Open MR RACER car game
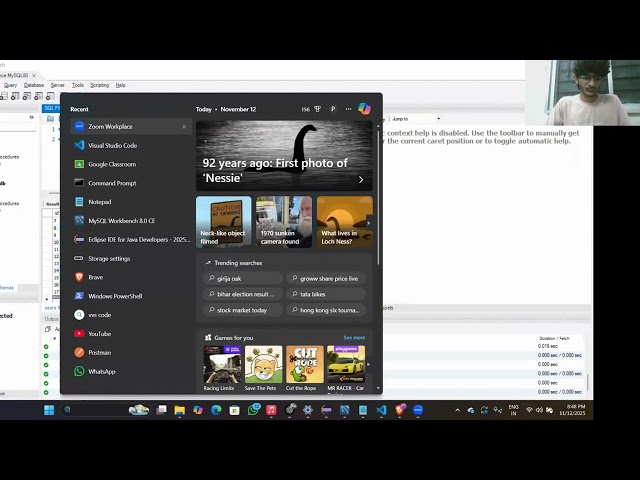 (x=346, y=368)
